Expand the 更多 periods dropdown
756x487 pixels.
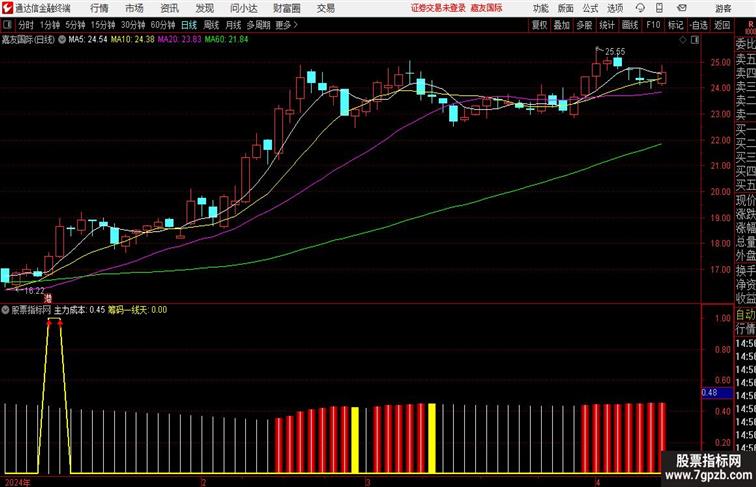tap(287, 25)
